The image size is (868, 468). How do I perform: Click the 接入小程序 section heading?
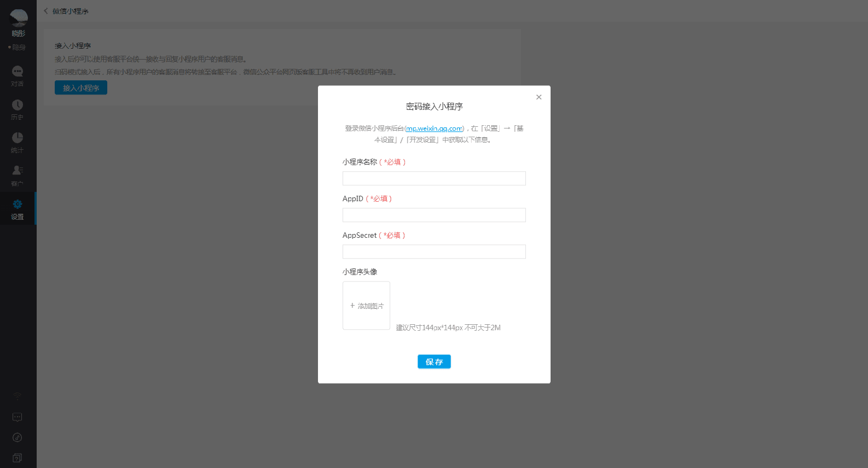[73, 46]
